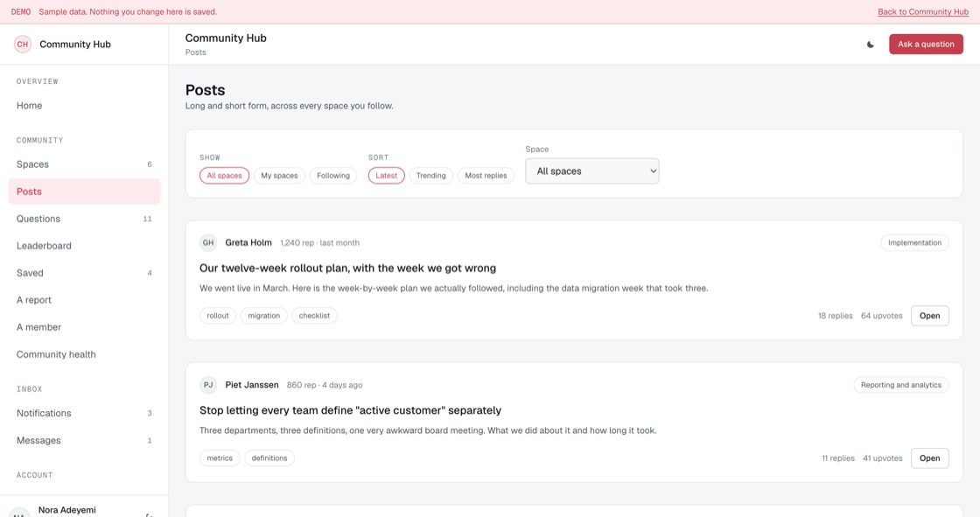Open the Space dropdown showing All spaces
Screen dimensions: 980x517
click(x=591, y=171)
